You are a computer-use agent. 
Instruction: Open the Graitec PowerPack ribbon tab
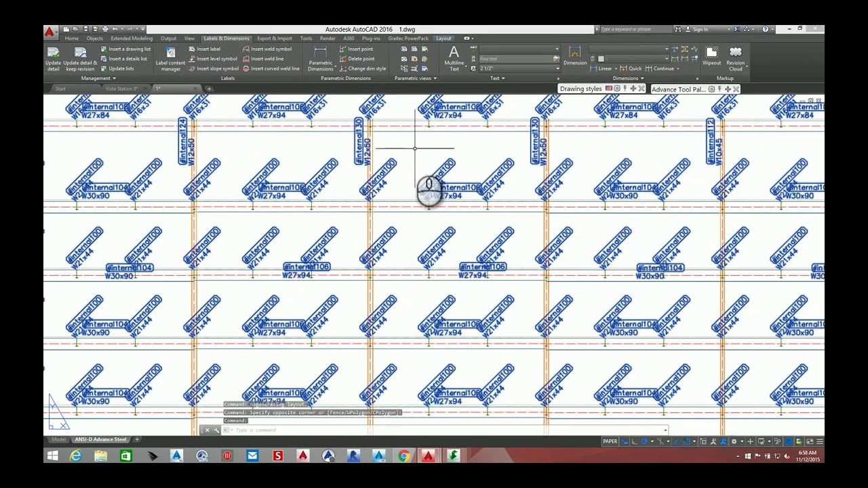pyautogui.click(x=408, y=39)
